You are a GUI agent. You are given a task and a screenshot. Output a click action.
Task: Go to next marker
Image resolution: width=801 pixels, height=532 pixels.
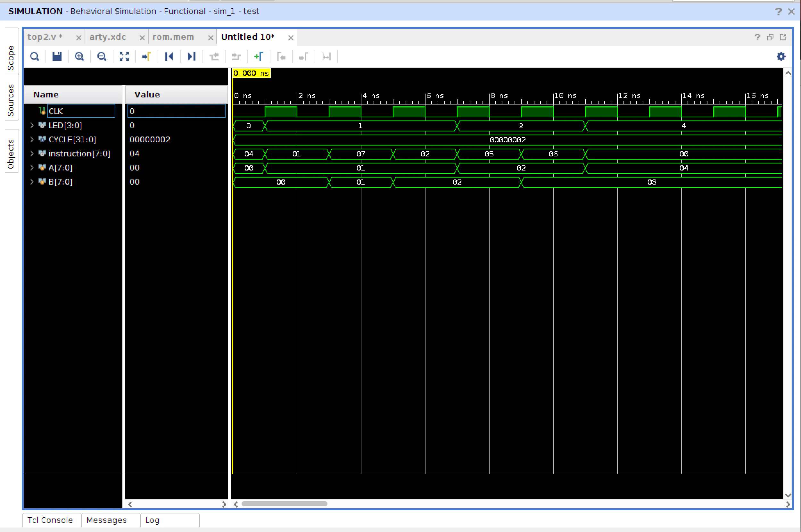[x=303, y=56]
